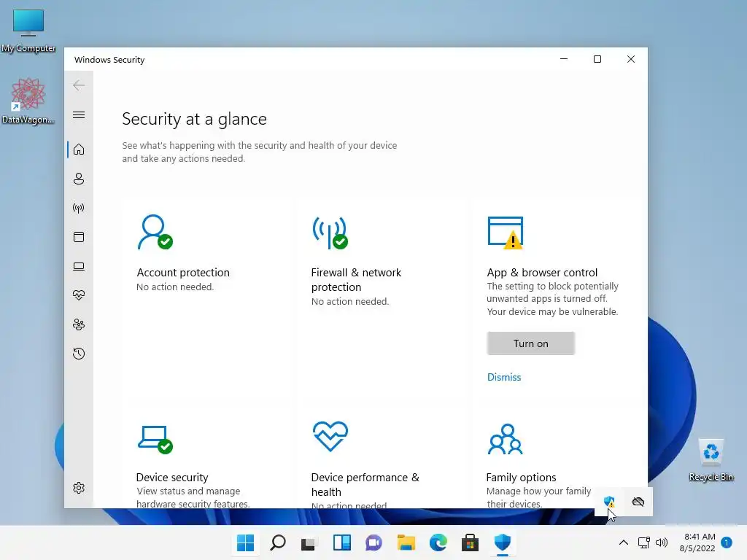Viewport: 747px width, 560px height.
Task: Expand the hamburger navigation menu
Action: coord(79,114)
